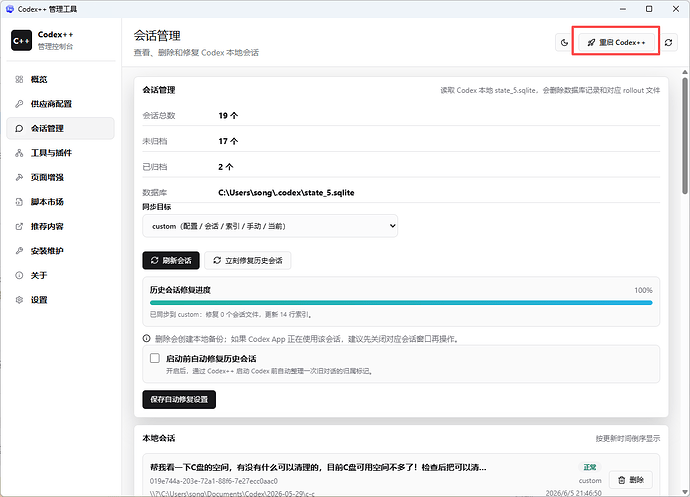Click the refresh icon beside 重启 Codex++
The width and height of the screenshot is (690, 497).
coord(668,42)
